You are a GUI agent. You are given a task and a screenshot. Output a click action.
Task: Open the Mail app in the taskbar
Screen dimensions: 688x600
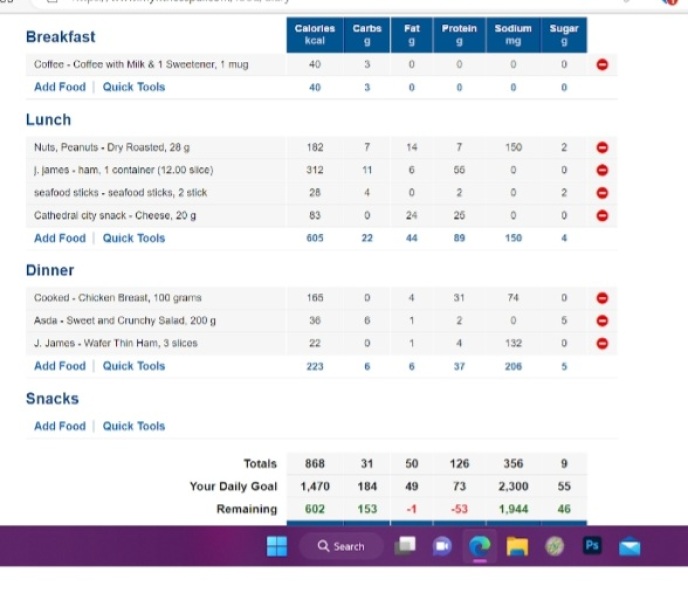[629, 547]
